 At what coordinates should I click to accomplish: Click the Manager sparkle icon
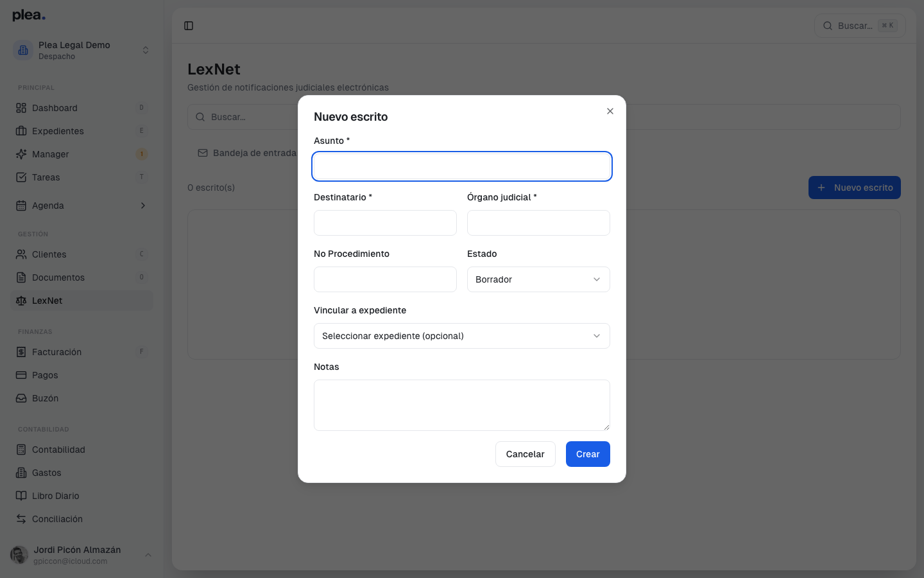coord(21,154)
